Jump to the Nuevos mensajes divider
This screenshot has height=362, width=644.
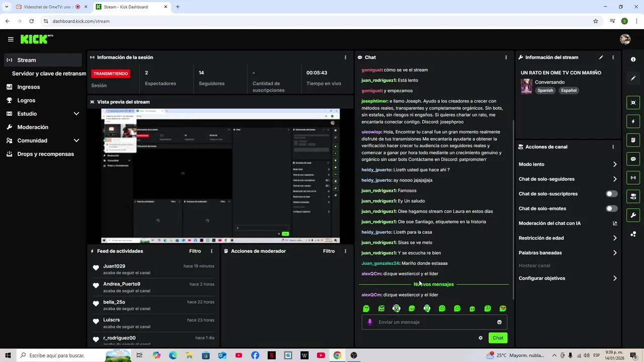434,284
